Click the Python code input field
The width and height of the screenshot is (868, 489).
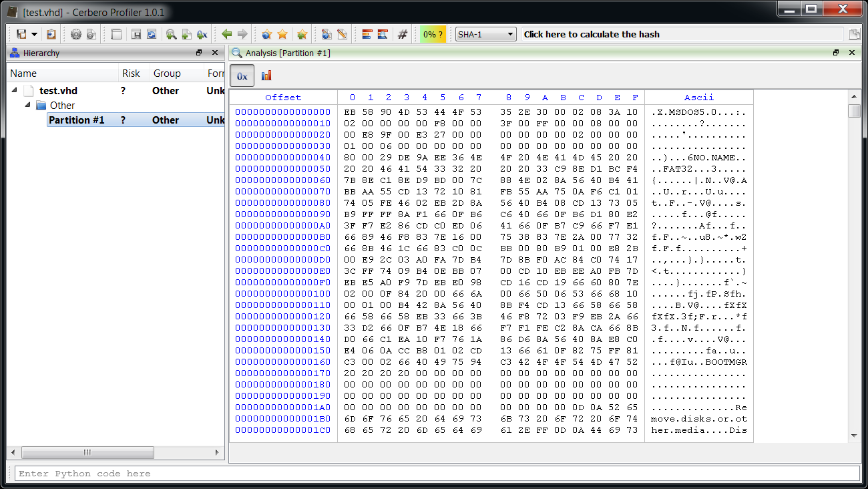click(437, 474)
